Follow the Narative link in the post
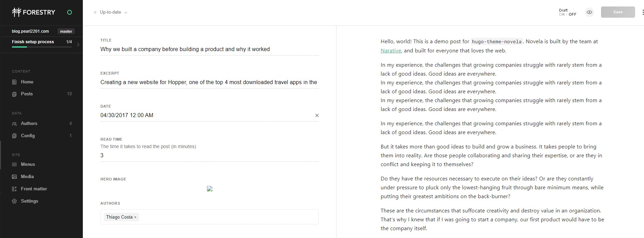 pyautogui.click(x=391, y=51)
